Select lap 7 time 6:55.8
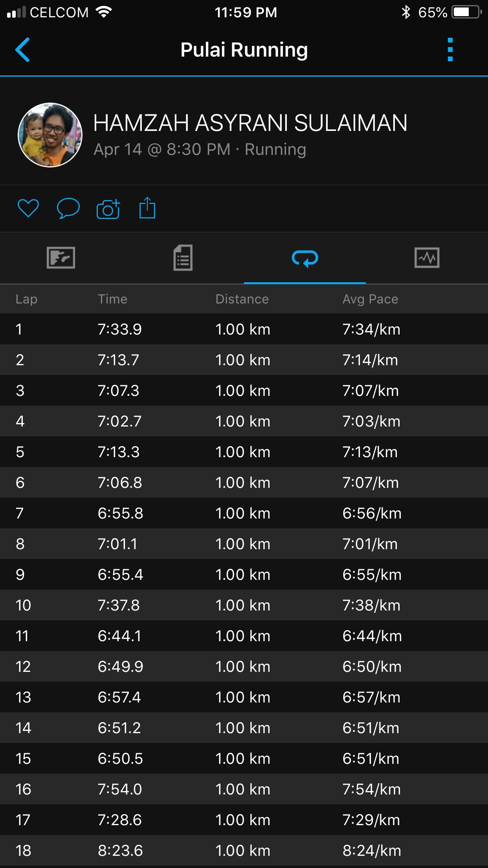 pyautogui.click(x=120, y=513)
